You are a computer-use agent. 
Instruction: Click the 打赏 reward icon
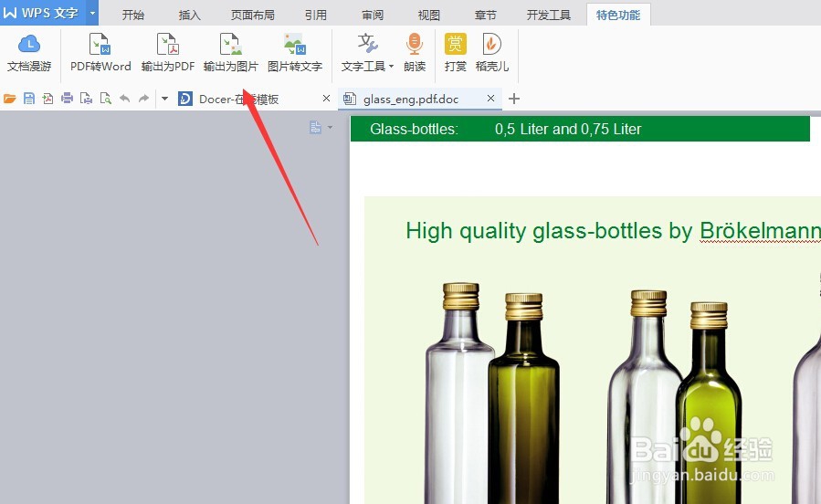coord(455,52)
